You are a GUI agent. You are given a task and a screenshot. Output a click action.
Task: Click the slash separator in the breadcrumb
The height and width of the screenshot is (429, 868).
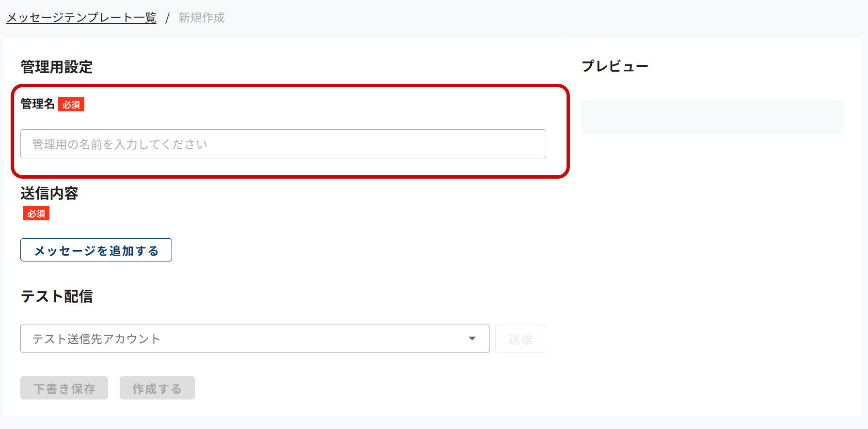click(167, 18)
